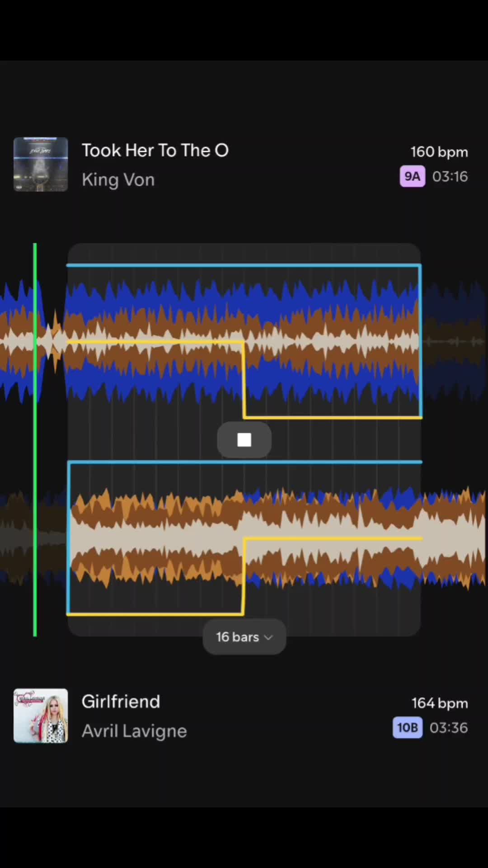Open the Took Her To The O album cover

[x=41, y=165]
